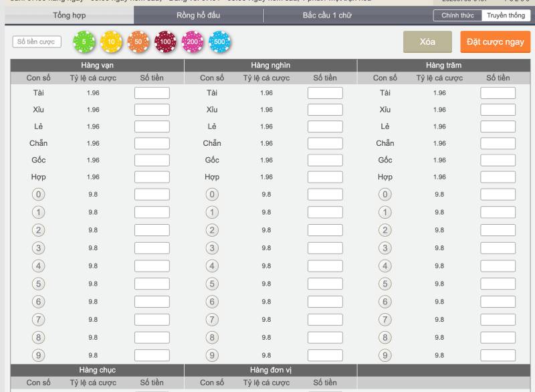Click number 9 circle under Hàng trăm
Viewport: 535px width, 392px height.
[x=385, y=355]
